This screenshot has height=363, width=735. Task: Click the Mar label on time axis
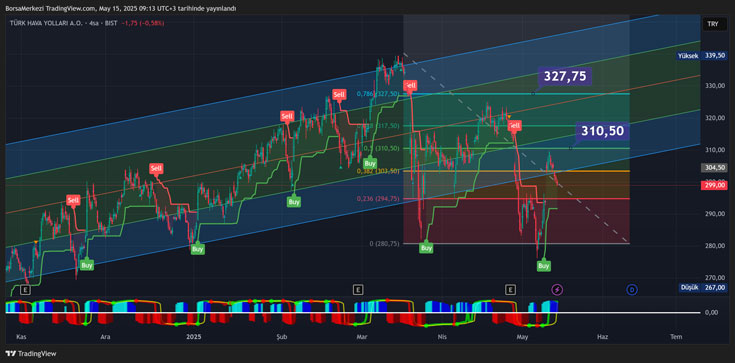tap(361, 337)
